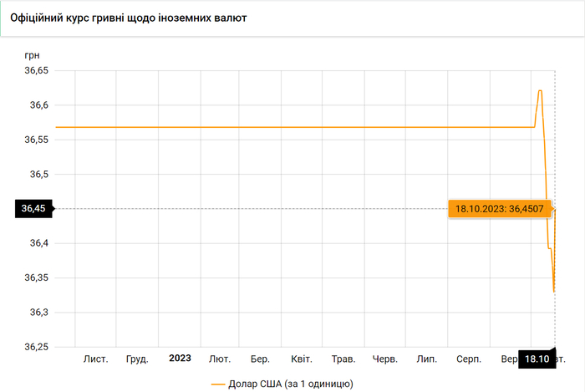Select the Серп. month axis label
The image size is (585, 392).
(468, 359)
